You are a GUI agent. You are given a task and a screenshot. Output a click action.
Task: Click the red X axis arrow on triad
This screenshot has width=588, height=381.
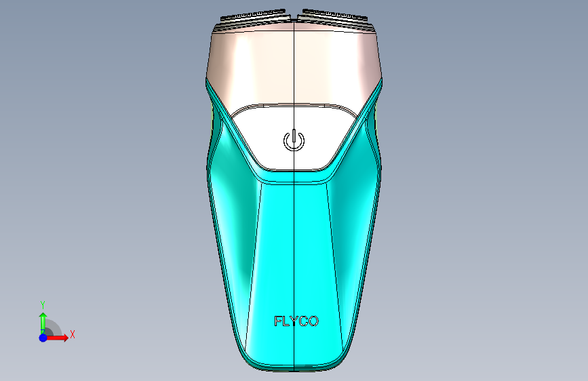click(57, 338)
